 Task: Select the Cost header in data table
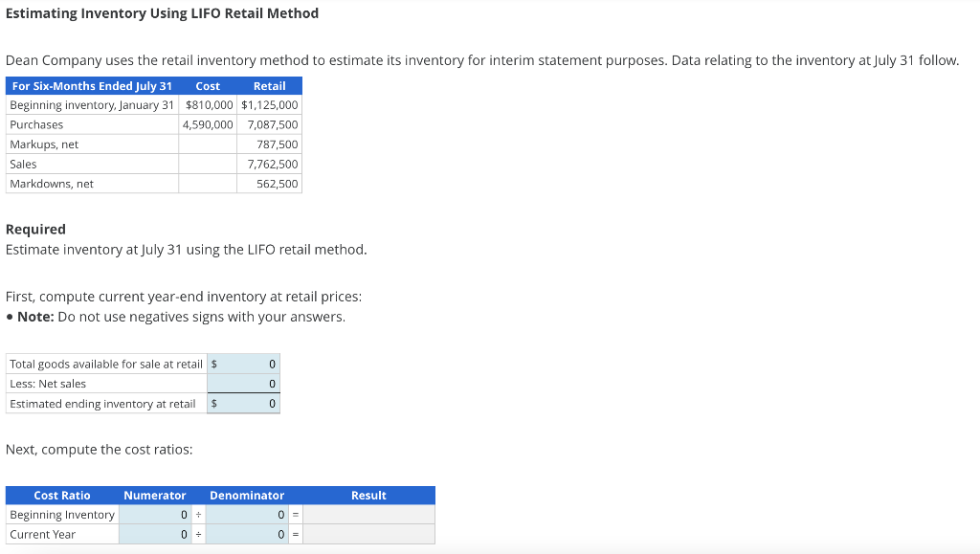coord(208,85)
